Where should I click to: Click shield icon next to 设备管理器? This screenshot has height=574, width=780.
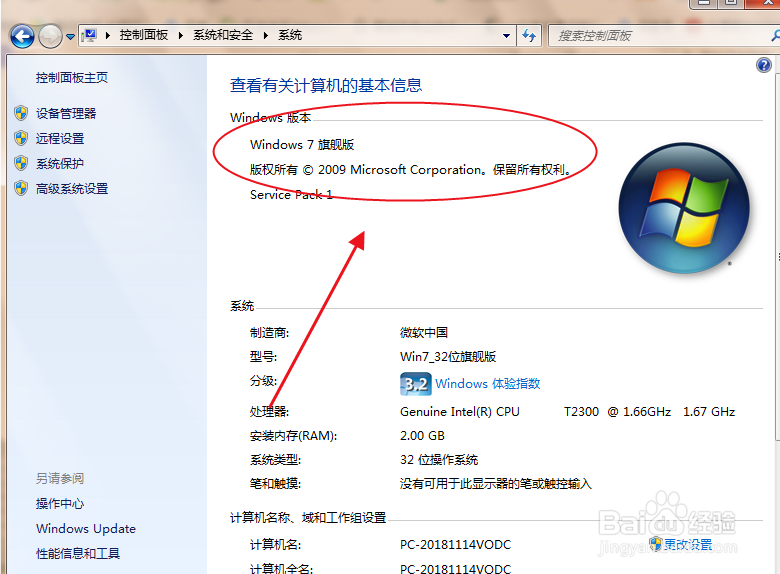point(21,113)
